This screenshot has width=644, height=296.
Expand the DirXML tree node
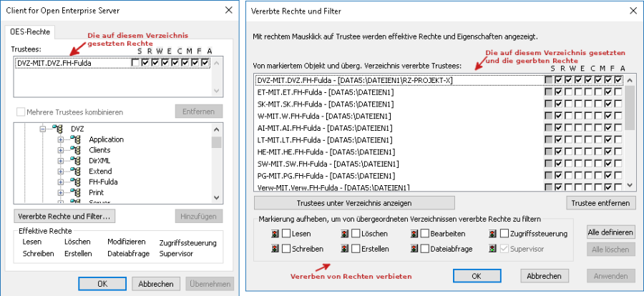pyautogui.click(x=61, y=162)
